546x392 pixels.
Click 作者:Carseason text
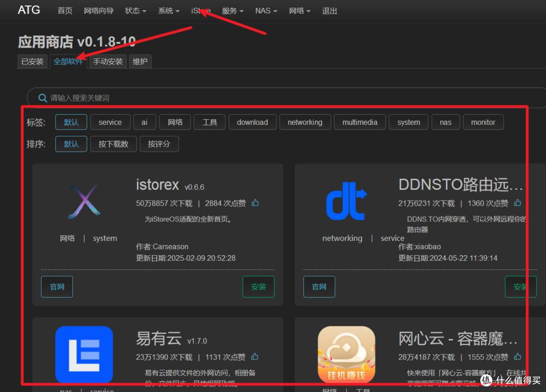pos(162,247)
